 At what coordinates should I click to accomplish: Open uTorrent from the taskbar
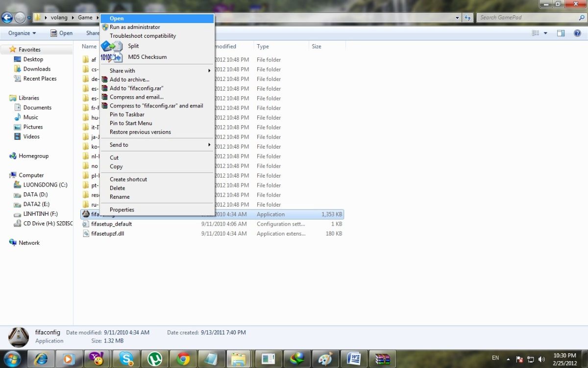pyautogui.click(x=155, y=359)
